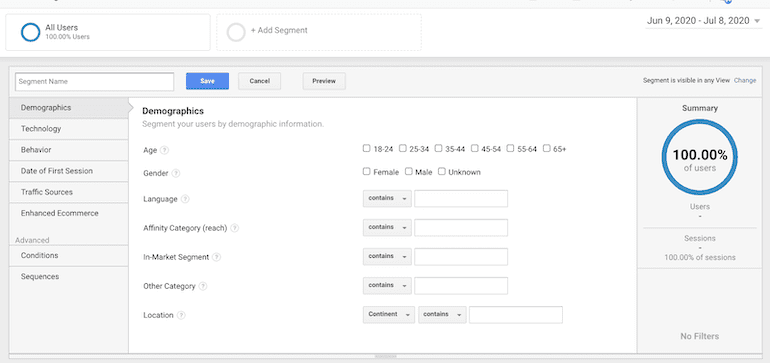Click the blue Save button
The width and height of the screenshot is (770, 363).
[x=207, y=81]
